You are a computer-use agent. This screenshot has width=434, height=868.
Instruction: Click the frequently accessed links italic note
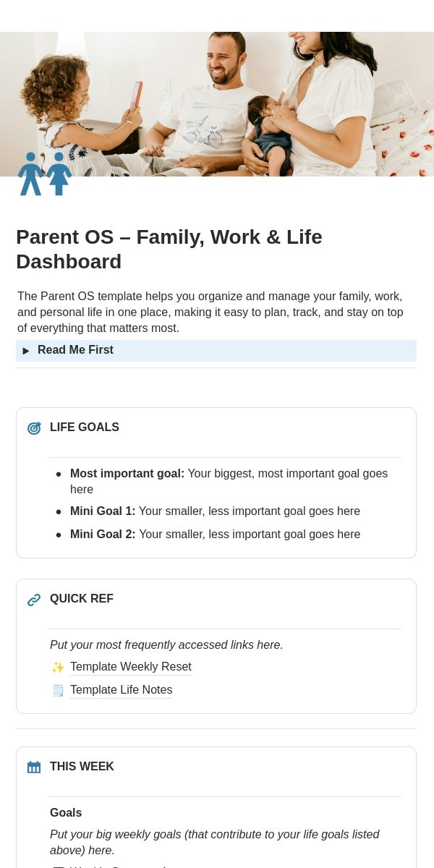(166, 644)
